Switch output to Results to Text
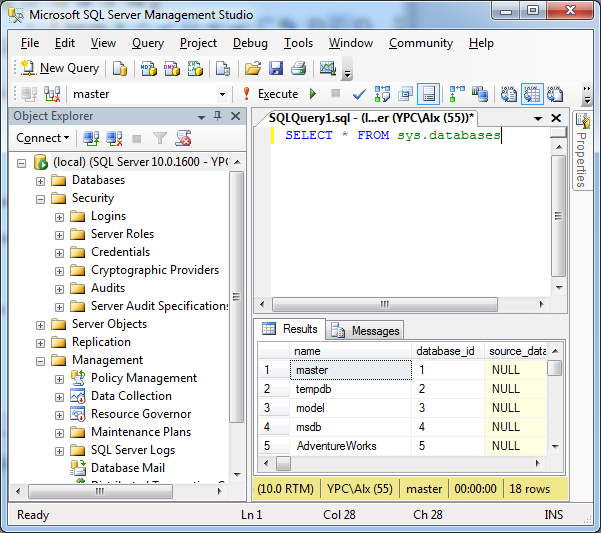 click(x=509, y=94)
